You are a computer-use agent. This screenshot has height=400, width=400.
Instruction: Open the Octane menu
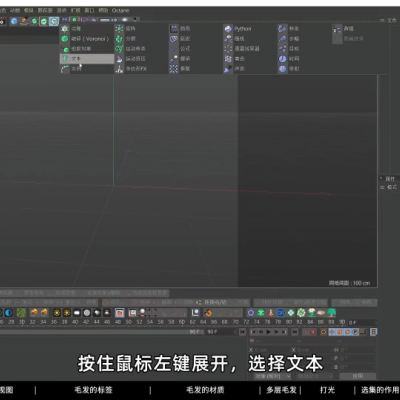coord(120,11)
